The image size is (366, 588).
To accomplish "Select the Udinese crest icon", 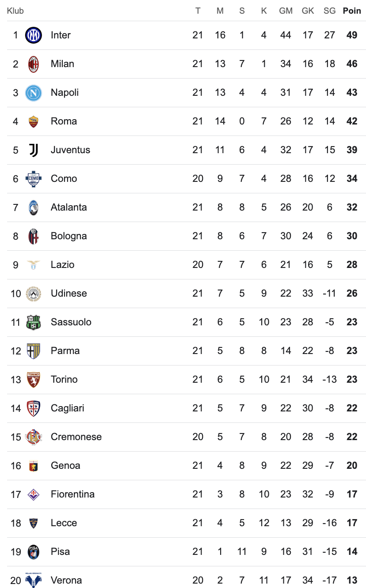I will (x=34, y=294).
